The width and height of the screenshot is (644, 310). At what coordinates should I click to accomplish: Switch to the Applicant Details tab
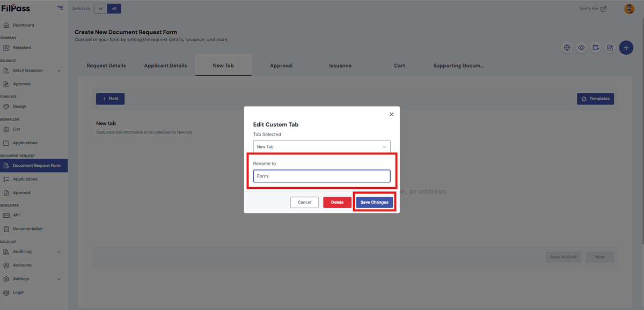pyautogui.click(x=165, y=65)
